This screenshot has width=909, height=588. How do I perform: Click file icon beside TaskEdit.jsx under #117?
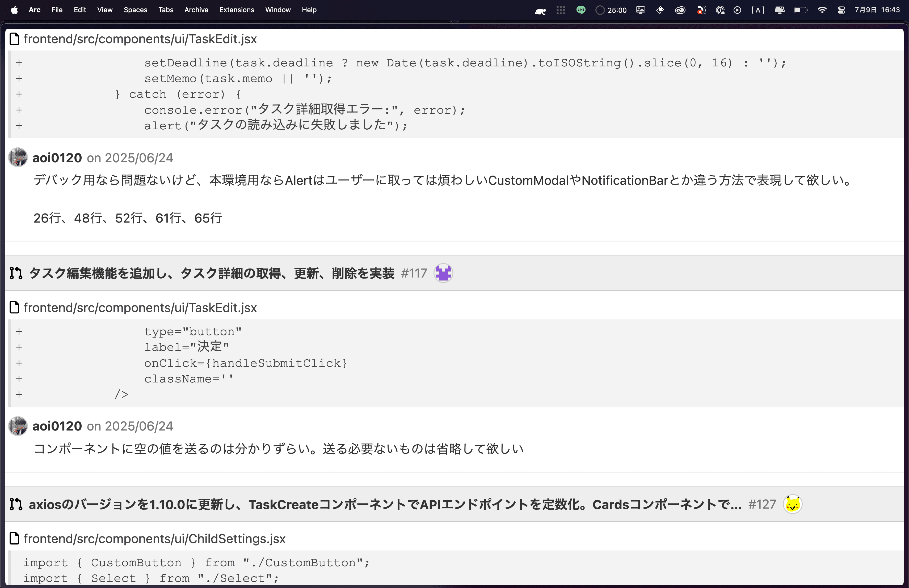pos(14,308)
